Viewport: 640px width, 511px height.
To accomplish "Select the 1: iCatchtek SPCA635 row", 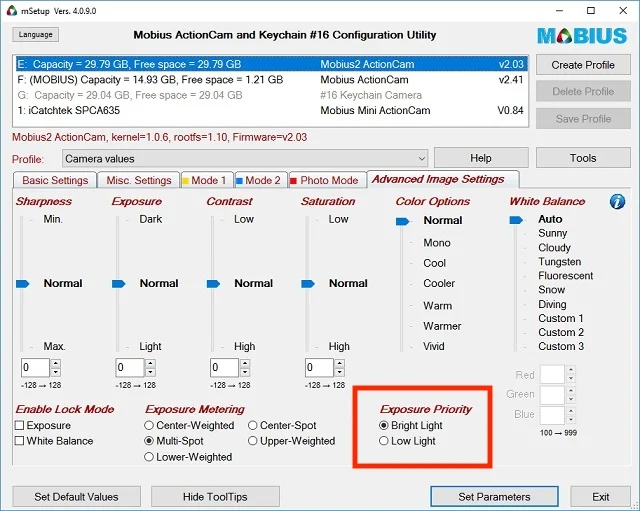I will 271,110.
